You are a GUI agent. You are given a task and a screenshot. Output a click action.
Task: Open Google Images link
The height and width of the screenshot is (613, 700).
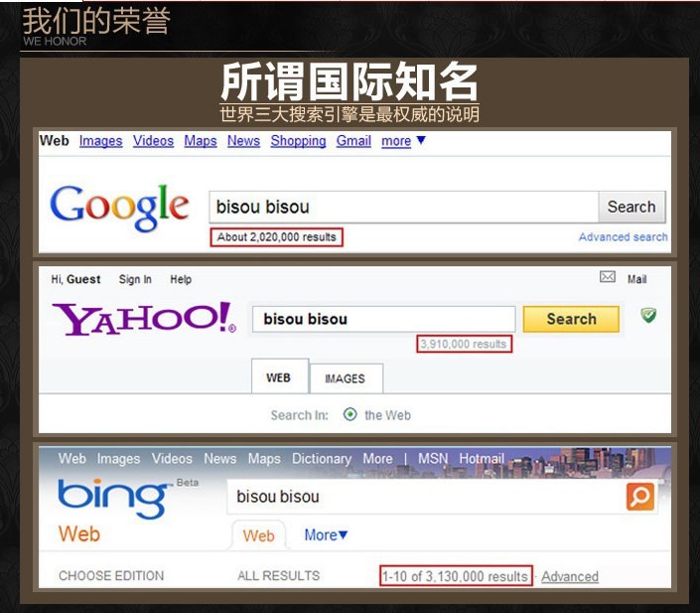(101, 141)
